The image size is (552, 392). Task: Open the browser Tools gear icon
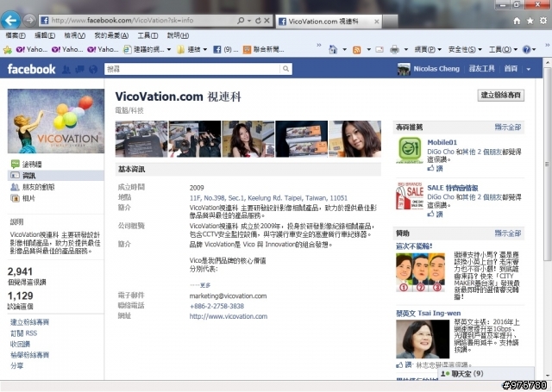coord(543,21)
